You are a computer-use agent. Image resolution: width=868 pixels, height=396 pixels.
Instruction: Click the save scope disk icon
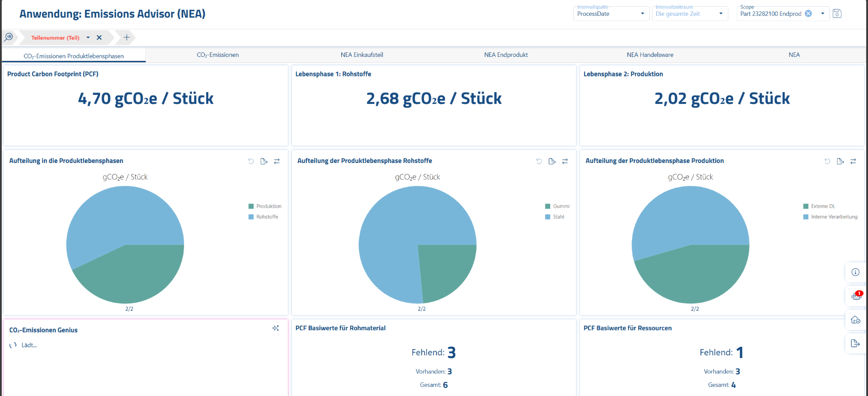click(x=837, y=14)
